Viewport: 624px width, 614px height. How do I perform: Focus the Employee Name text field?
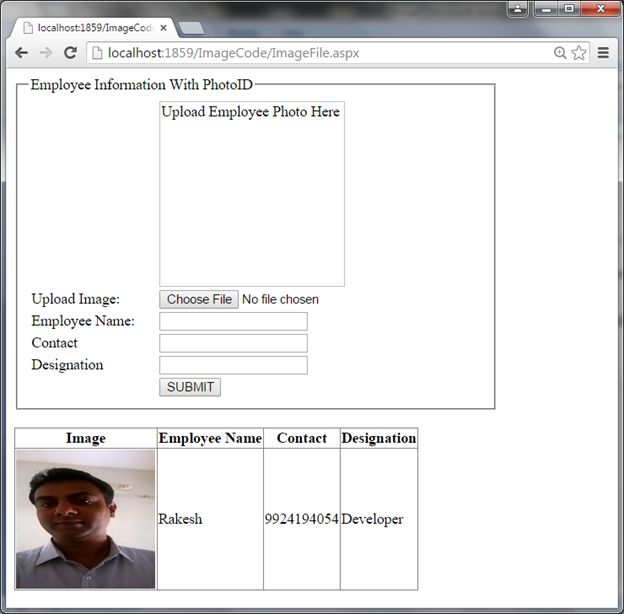coord(234,321)
